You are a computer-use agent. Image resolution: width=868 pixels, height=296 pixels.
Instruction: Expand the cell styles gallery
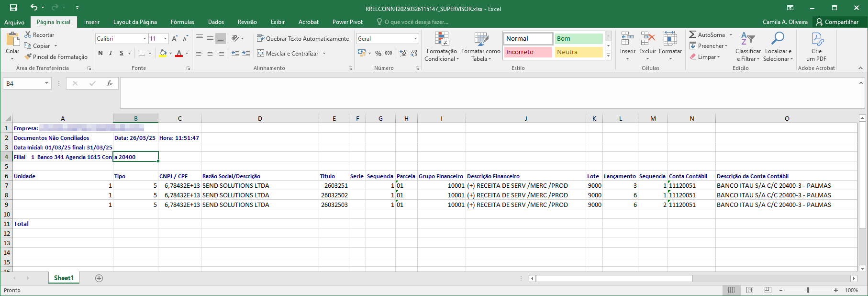tap(609, 56)
